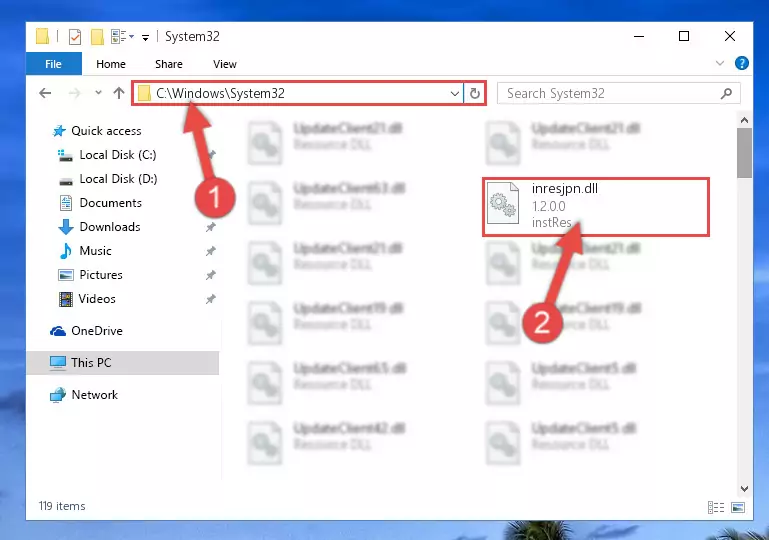Switch to details view in status bar
The width and height of the screenshot is (769, 540).
(716, 507)
